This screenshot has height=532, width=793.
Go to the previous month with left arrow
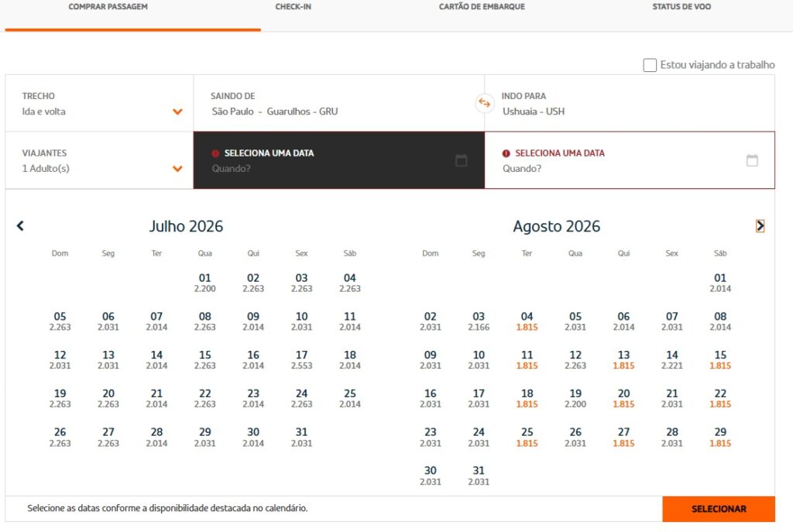coord(20,226)
